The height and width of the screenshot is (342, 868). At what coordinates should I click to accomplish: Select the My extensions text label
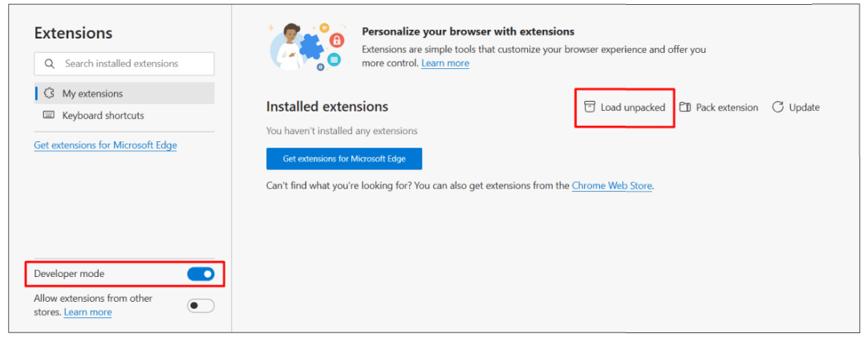[x=92, y=94]
